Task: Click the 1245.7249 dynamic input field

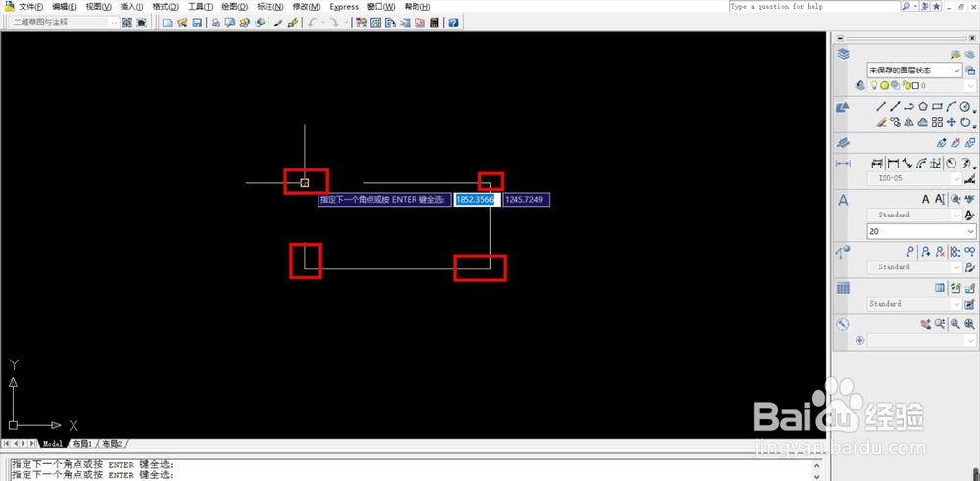Action: (x=526, y=200)
